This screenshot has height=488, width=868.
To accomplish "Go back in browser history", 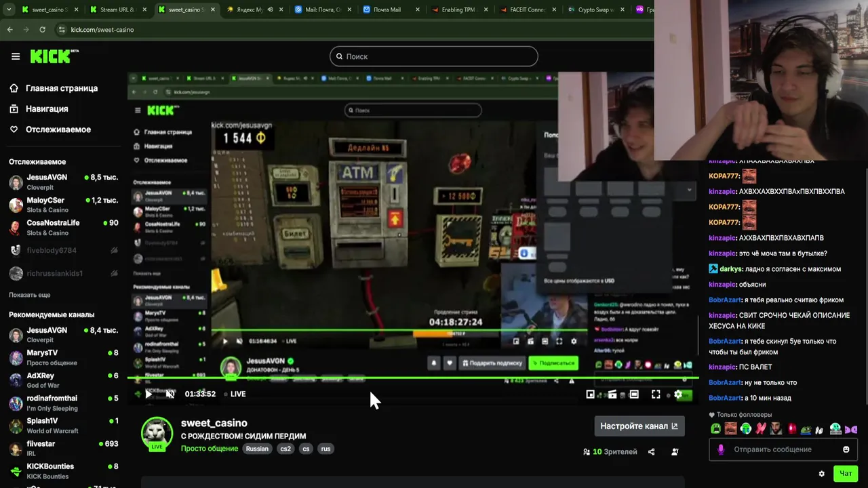I will coord(9,30).
